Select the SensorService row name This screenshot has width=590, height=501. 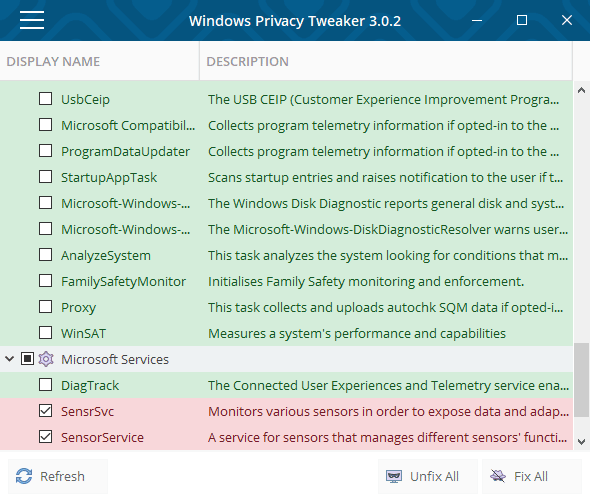(x=102, y=437)
